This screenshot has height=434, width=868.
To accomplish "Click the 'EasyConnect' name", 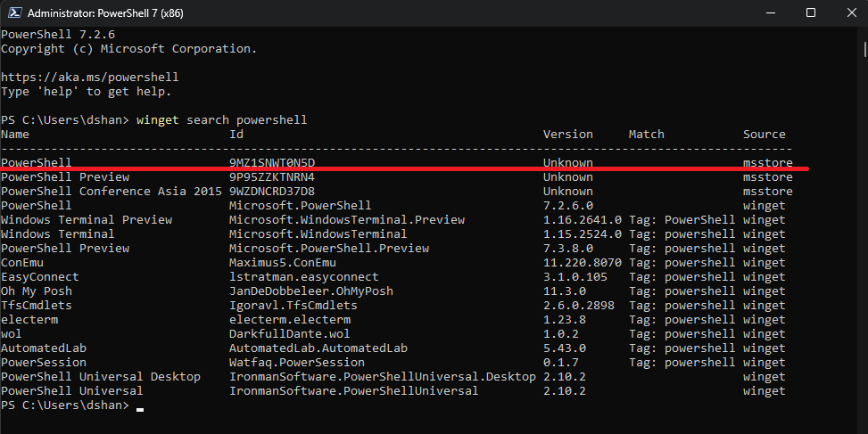I will [40, 277].
